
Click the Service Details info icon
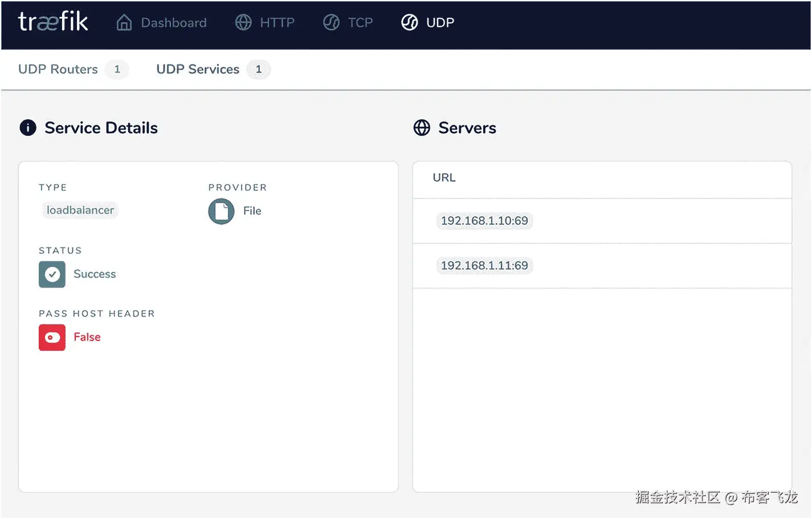pos(28,128)
